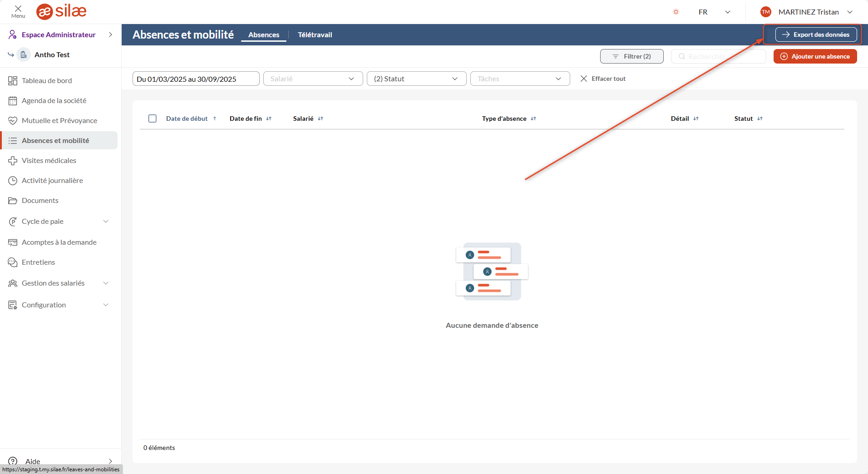Open Agenda de la société calendar
868x474 pixels.
pyautogui.click(x=54, y=100)
